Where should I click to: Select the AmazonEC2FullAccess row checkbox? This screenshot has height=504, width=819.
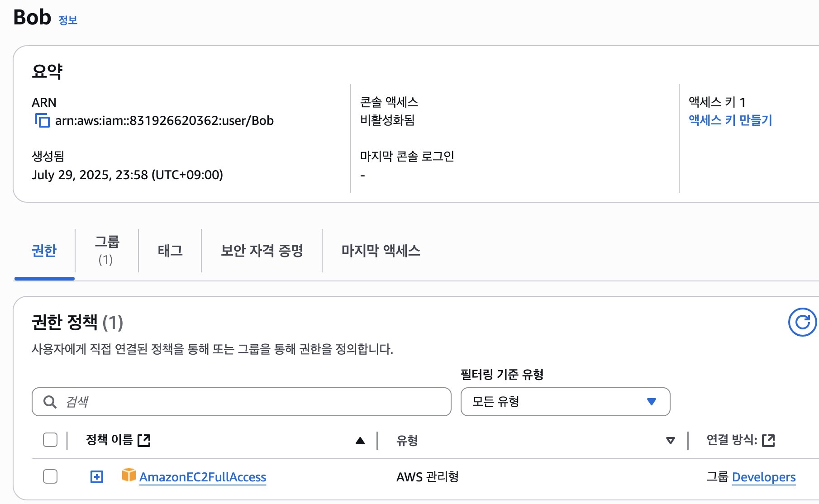50,476
